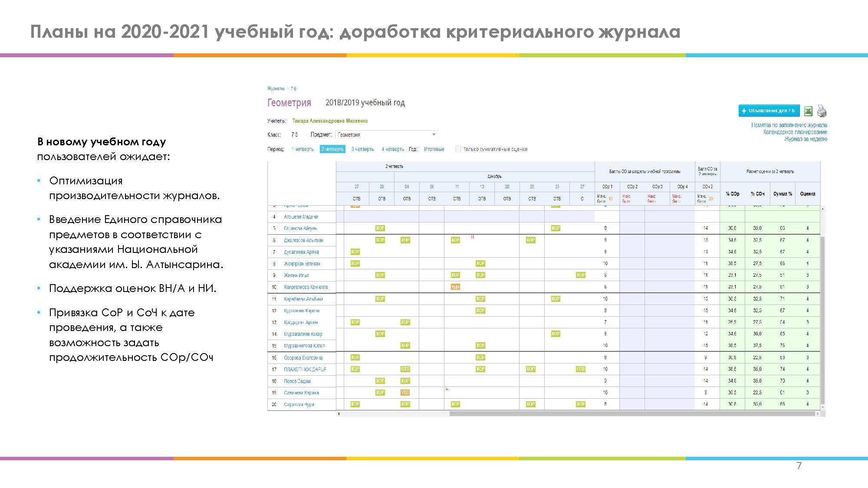Open teacher Тамара Александровна Михеенко profile
The width and height of the screenshot is (868, 488).
tap(330, 121)
